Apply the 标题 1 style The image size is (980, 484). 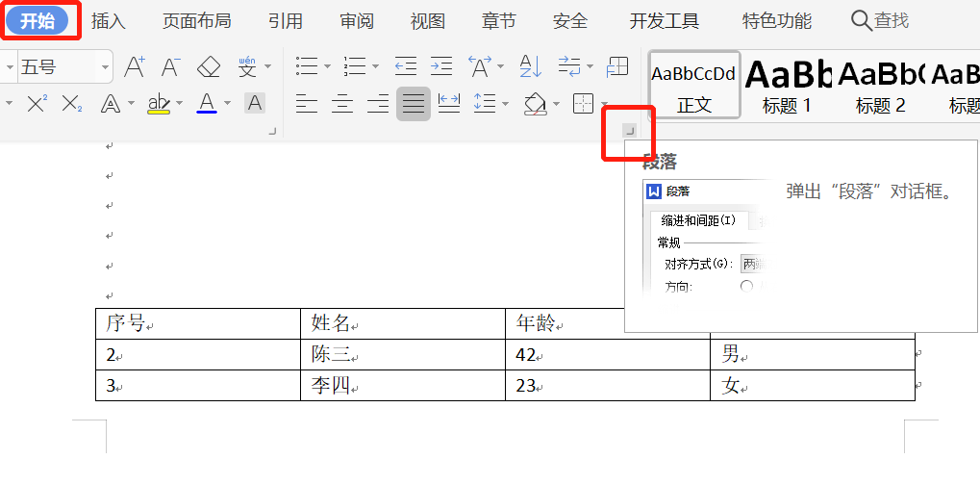pos(787,85)
